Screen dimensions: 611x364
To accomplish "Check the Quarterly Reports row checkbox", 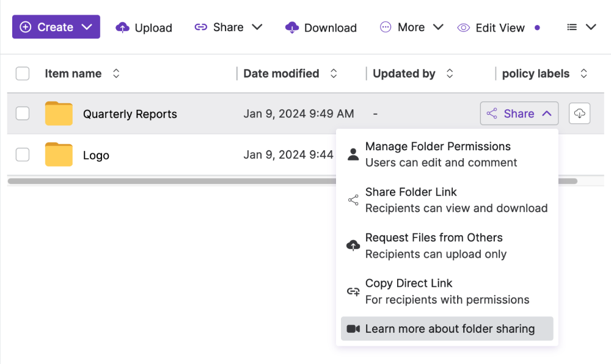I will 23,114.
